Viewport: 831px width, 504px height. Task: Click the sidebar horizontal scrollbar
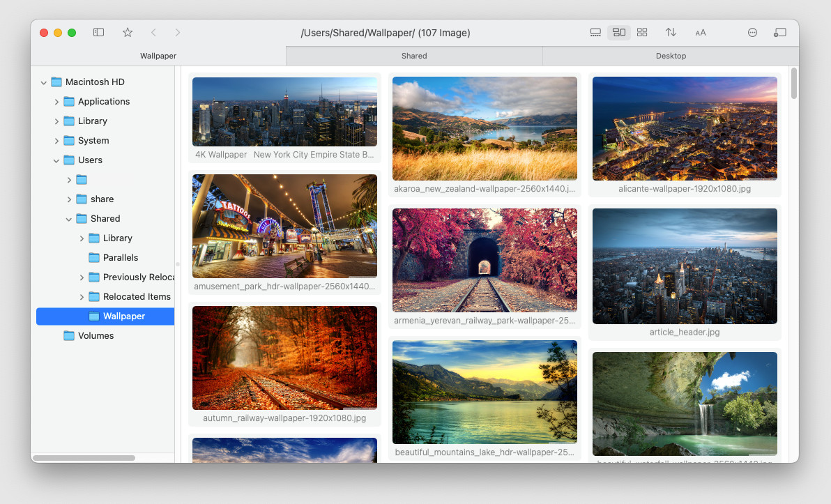(x=84, y=458)
